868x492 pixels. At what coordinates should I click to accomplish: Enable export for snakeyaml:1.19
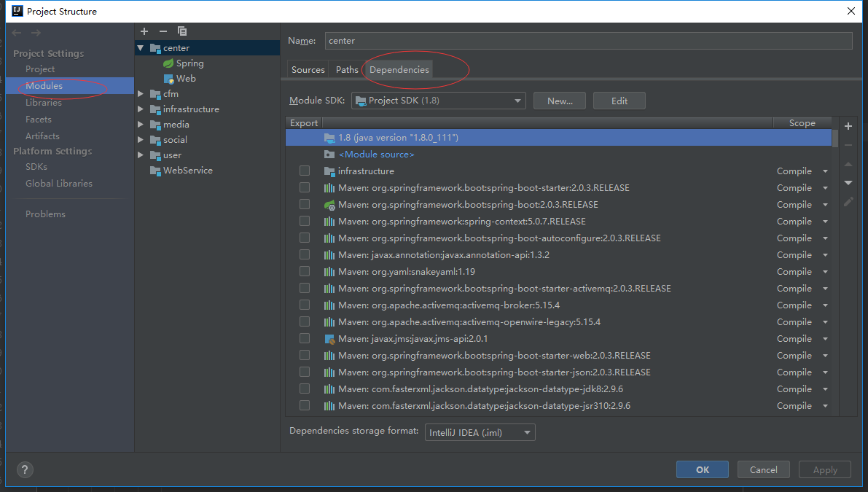[305, 271]
